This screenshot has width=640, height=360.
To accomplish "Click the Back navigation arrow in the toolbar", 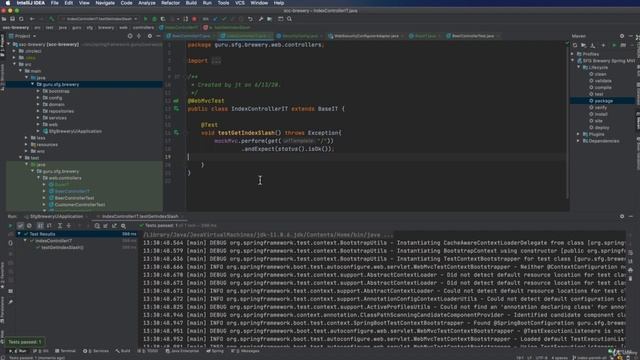I will click(32, 19).
